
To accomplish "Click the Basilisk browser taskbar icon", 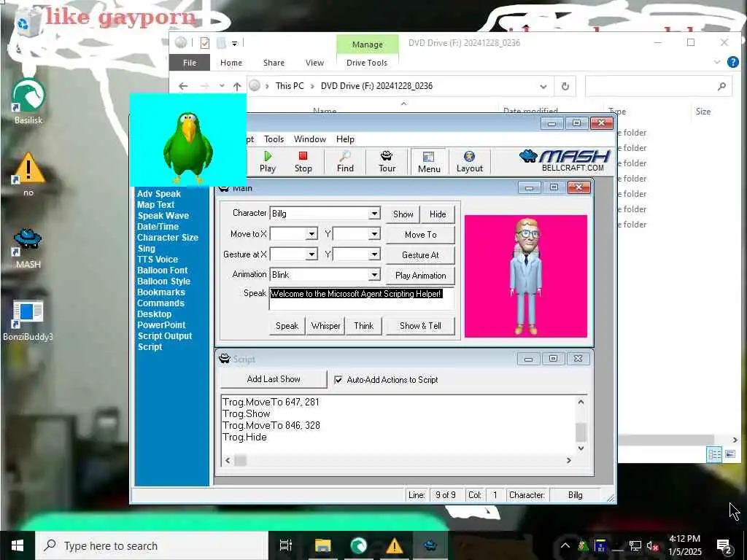I will (x=359, y=545).
